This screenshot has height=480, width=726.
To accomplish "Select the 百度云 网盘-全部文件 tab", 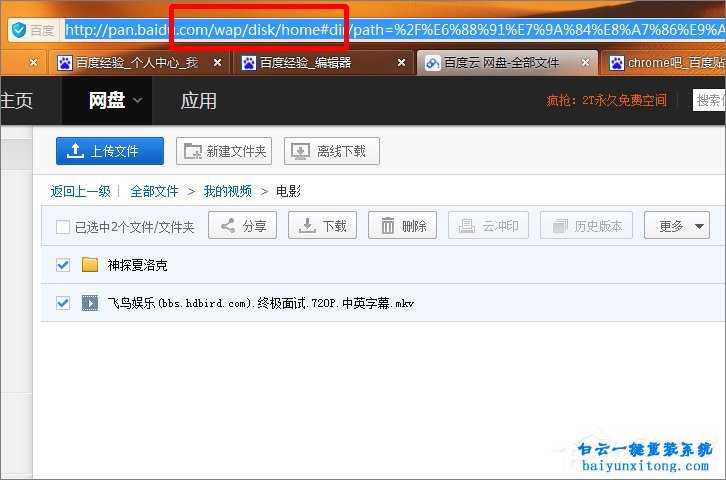I will click(x=506, y=62).
